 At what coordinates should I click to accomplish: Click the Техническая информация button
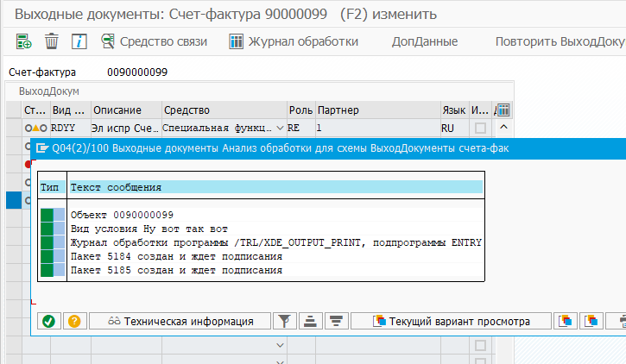click(180, 321)
